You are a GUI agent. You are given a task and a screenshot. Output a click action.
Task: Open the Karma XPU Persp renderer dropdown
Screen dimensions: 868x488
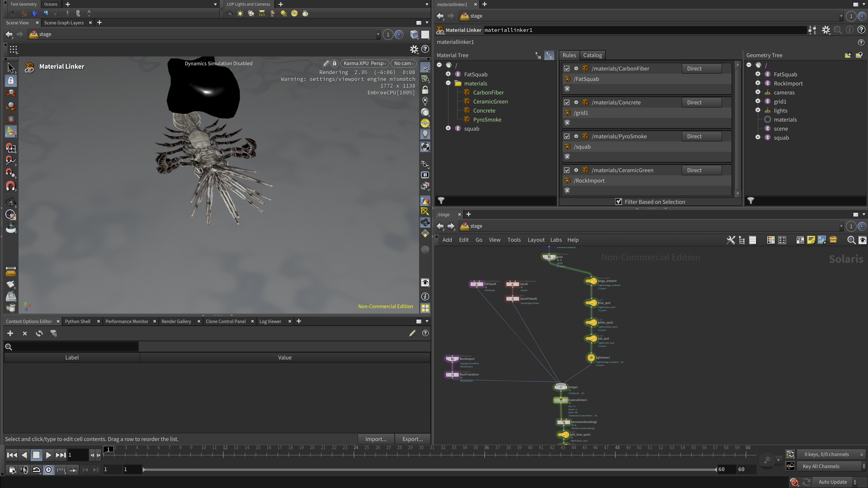tap(365, 63)
